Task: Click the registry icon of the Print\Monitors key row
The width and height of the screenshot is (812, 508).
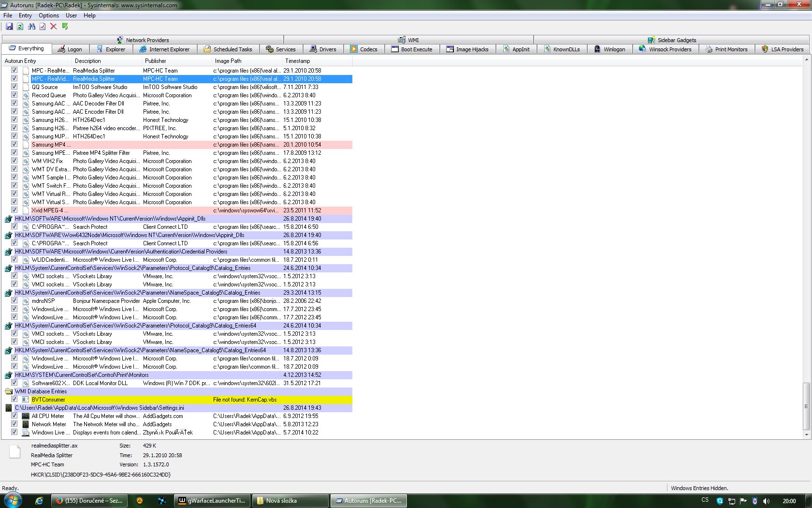Action: 8,375
